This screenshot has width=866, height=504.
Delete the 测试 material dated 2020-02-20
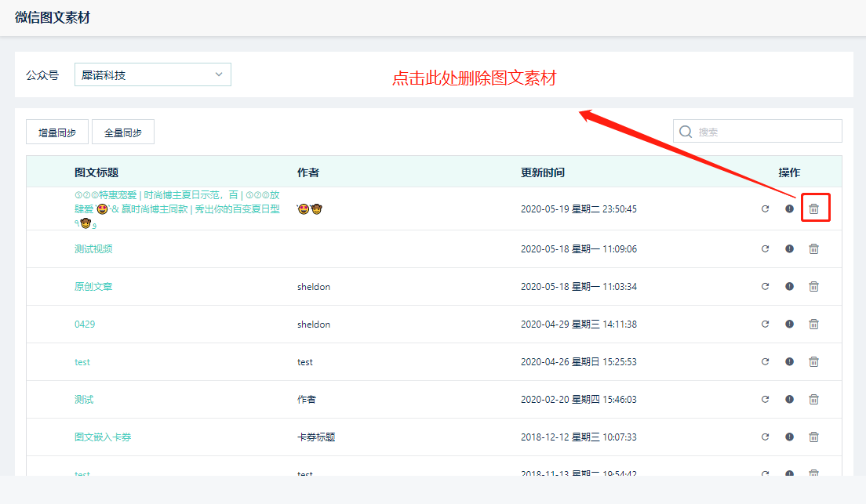point(813,399)
